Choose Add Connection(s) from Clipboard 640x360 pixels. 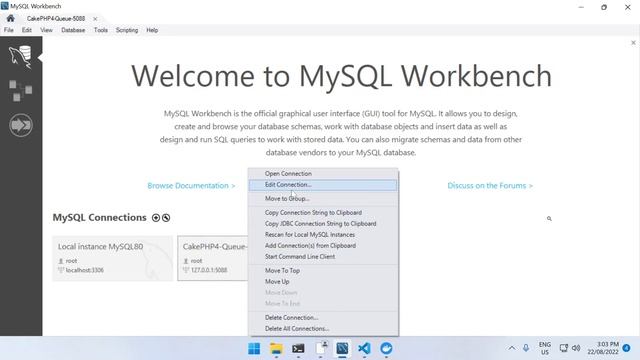pyautogui.click(x=323, y=246)
